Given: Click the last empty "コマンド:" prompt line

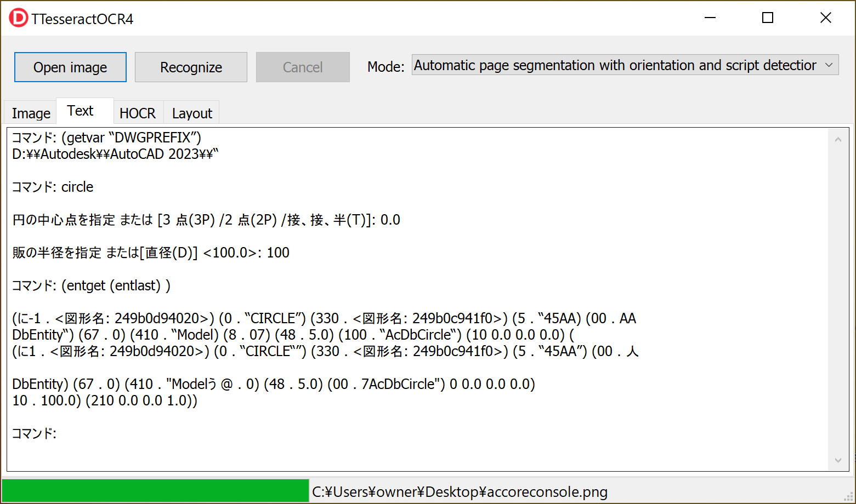Looking at the screenshot, I should 34,434.
